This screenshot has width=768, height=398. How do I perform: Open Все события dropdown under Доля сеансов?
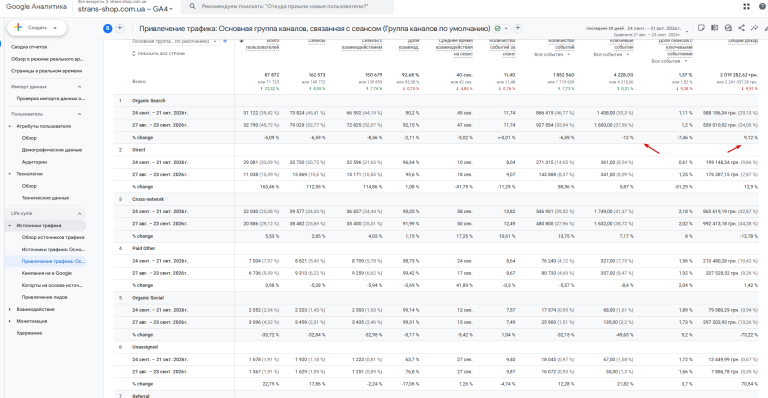[x=670, y=61]
